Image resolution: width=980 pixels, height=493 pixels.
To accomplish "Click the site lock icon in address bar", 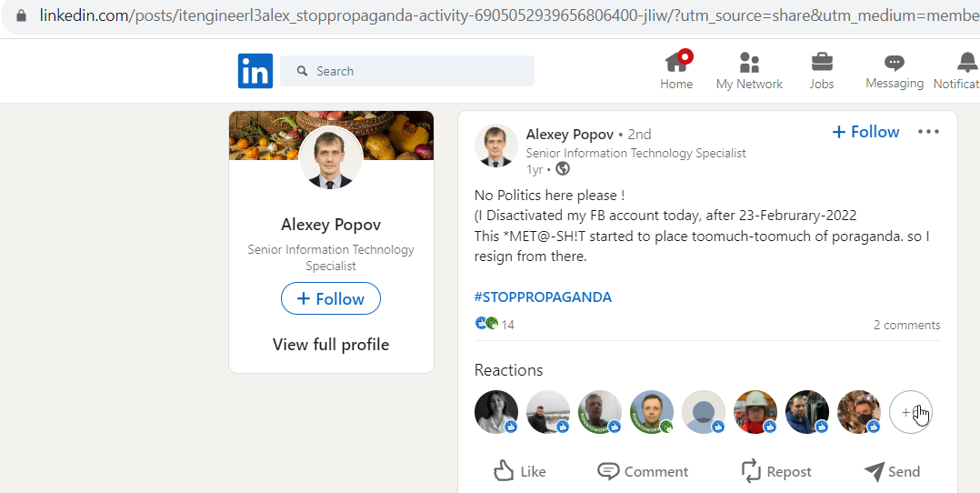I will click(21, 15).
